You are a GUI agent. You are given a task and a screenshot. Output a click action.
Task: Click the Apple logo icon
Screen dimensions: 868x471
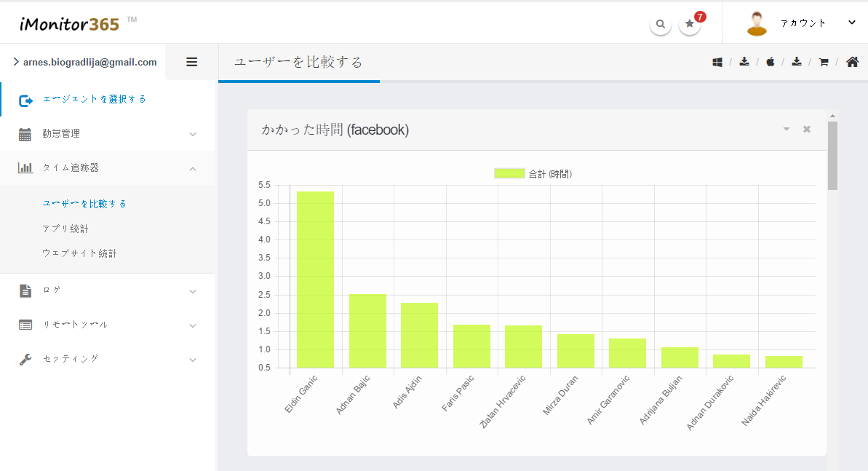click(771, 62)
